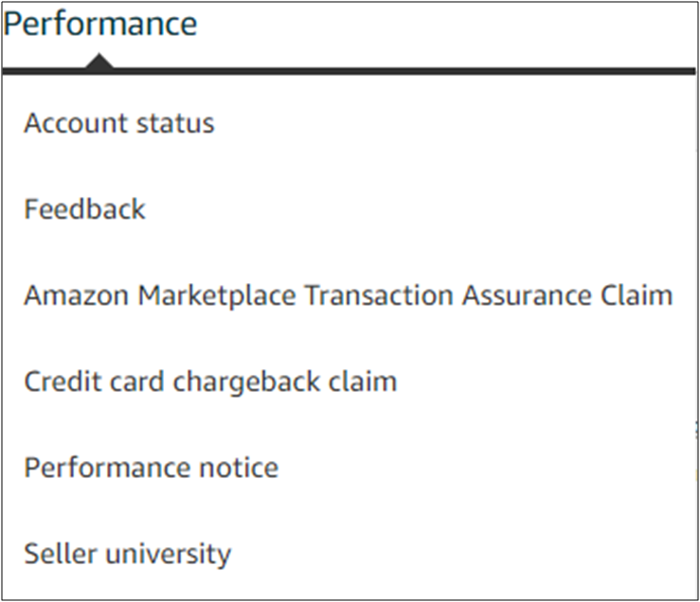View Account status page link
Screen dimensions: 700x602
point(119,123)
